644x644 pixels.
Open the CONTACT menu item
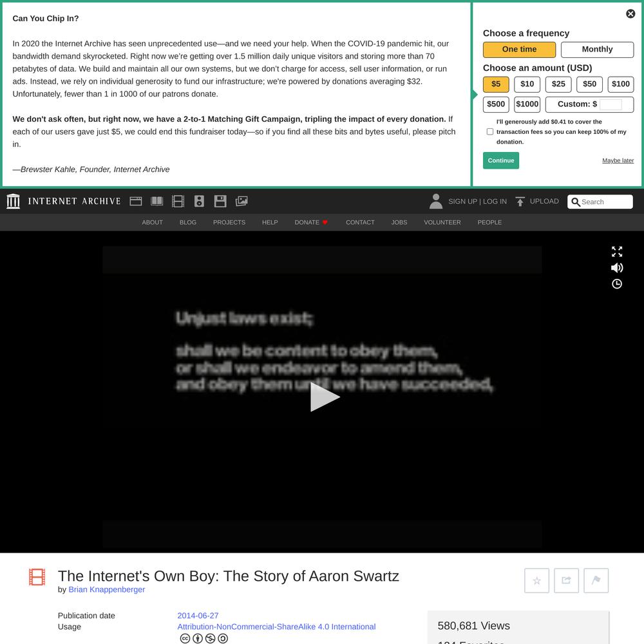click(x=360, y=222)
